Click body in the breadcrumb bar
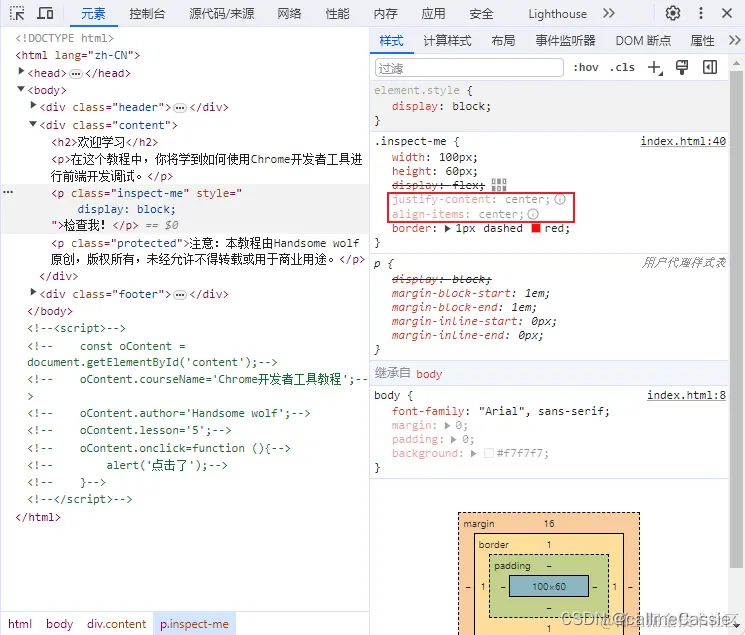 pyautogui.click(x=59, y=624)
